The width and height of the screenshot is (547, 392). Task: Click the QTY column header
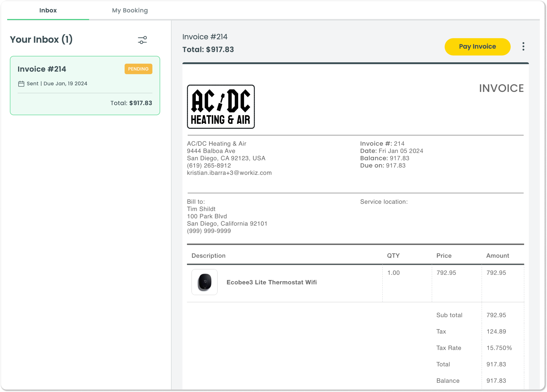[393, 256]
